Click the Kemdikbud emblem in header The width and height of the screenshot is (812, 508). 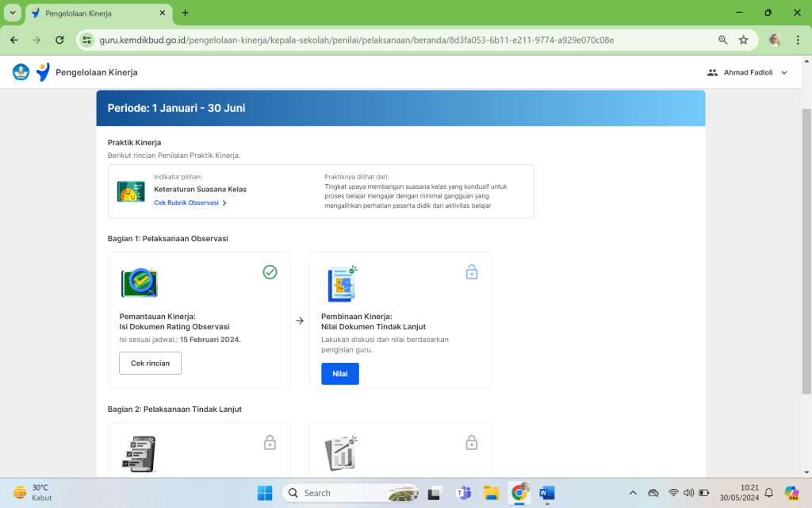click(21, 72)
